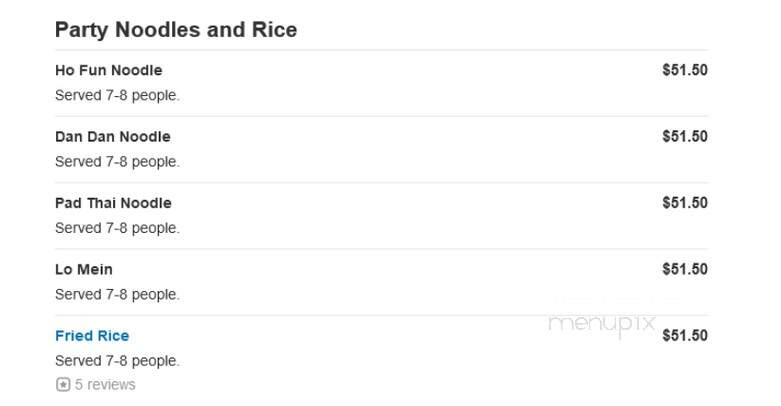Click the menupix watermark logo

point(601,324)
